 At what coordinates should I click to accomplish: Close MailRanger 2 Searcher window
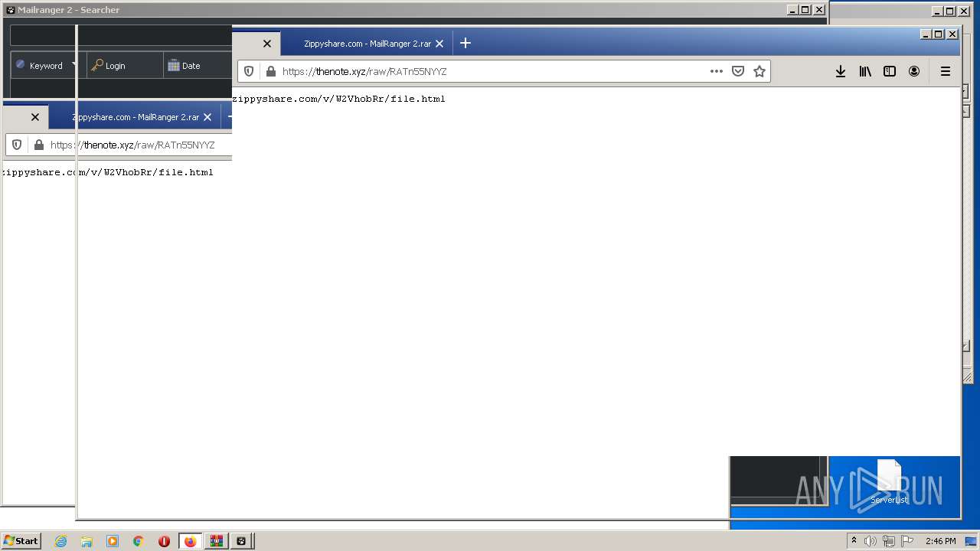coord(819,10)
